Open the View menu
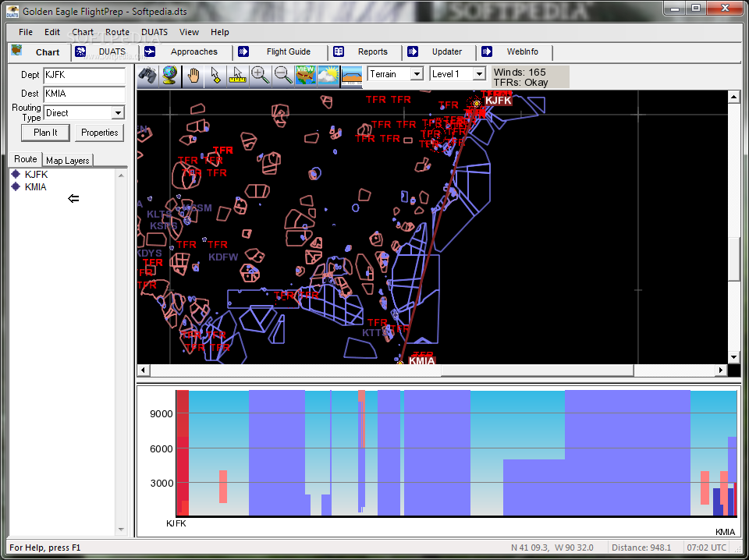 189,32
